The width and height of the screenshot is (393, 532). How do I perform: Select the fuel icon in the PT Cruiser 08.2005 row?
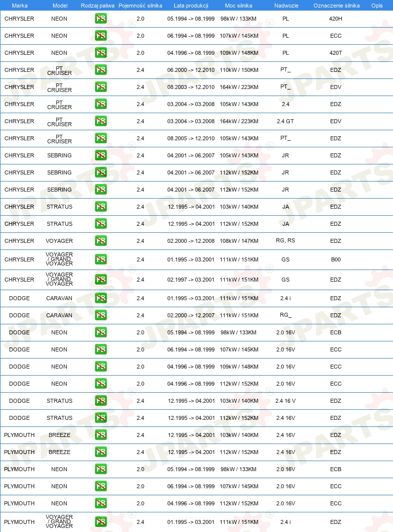(101, 138)
